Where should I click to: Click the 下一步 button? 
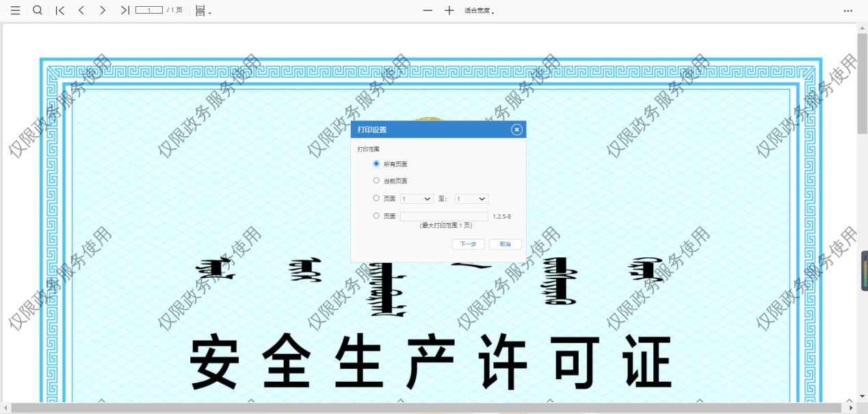click(468, 244)
